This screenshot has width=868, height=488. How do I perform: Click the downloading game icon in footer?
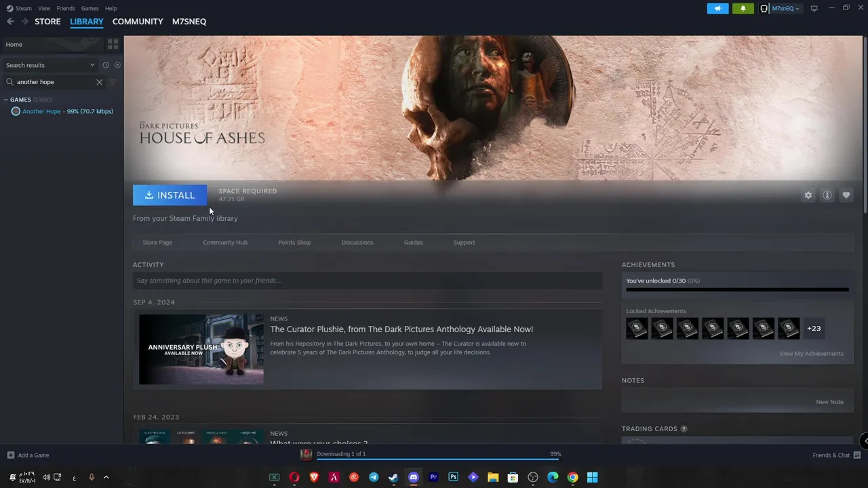pyautogui.click(x=307, y=455)
